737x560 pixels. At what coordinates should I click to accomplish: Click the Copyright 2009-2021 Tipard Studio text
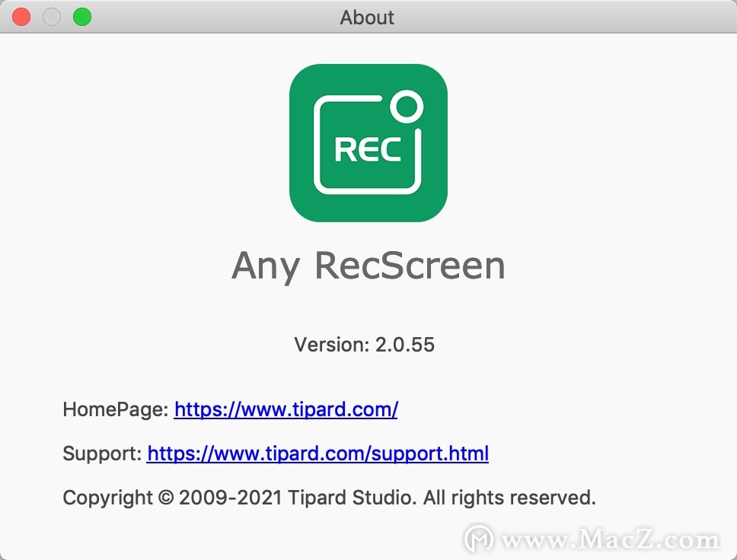coord(329,498)
